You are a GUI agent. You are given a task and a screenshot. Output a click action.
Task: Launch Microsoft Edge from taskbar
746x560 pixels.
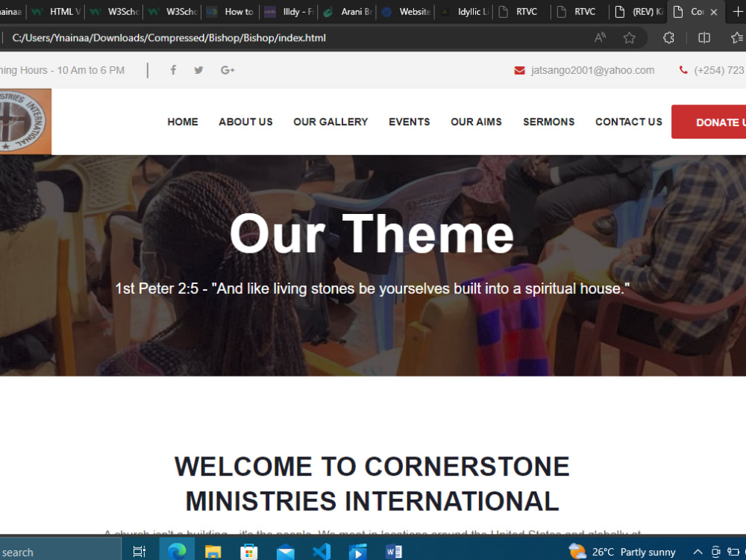coord(177,552)
